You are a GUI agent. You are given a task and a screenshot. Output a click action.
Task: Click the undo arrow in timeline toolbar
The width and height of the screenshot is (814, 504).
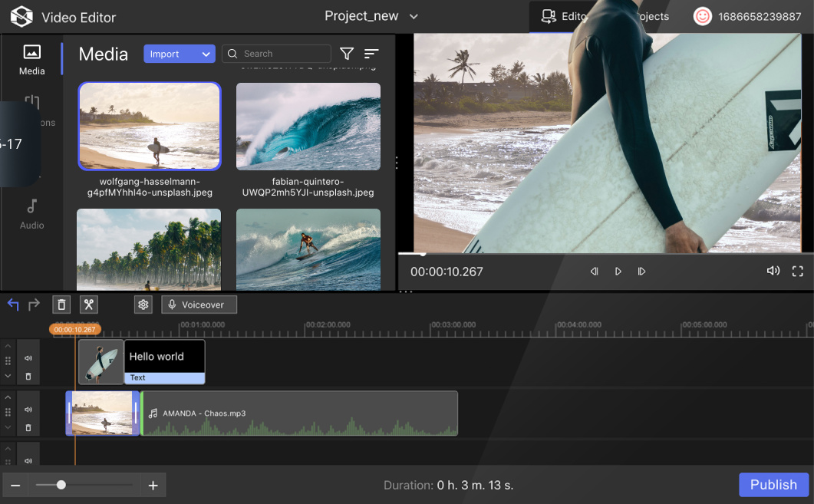pos(13,305)
